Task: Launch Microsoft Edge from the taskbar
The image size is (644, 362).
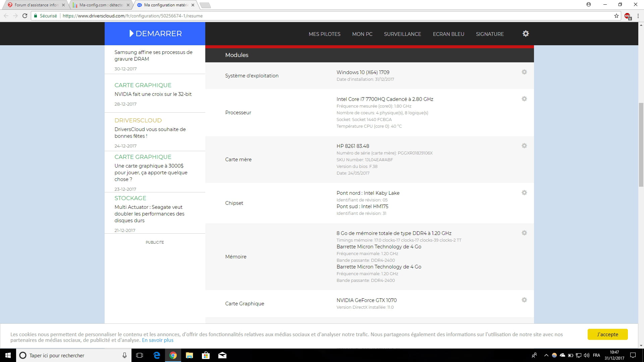Action: click(x=157, y=355)
